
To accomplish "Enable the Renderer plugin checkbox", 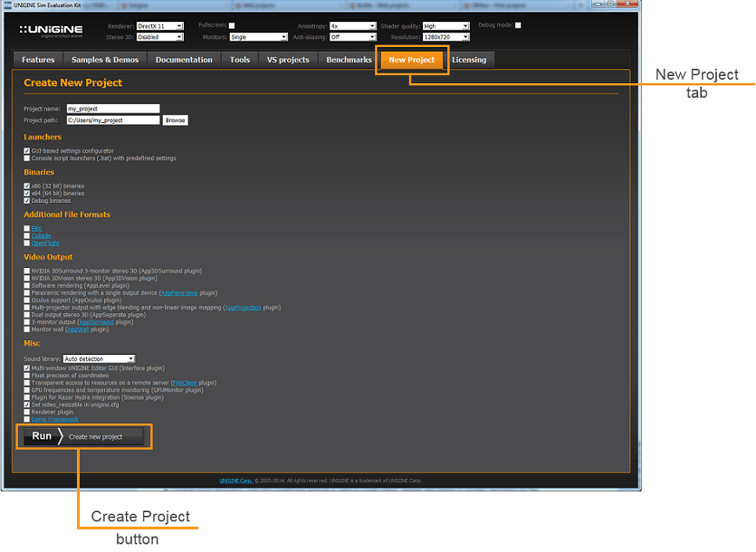I will point(27,413).
